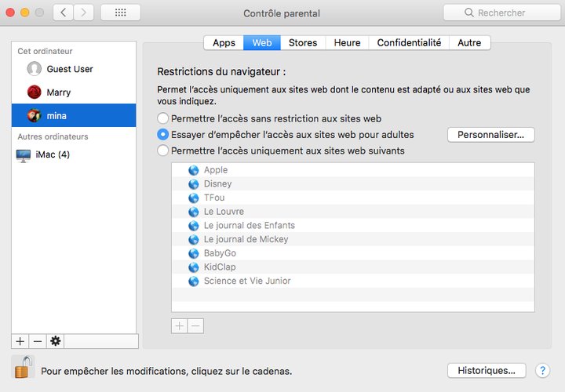Click the globe icon next to Le Louvre
The width and height of the screenshot is (565, 392).
194,212
